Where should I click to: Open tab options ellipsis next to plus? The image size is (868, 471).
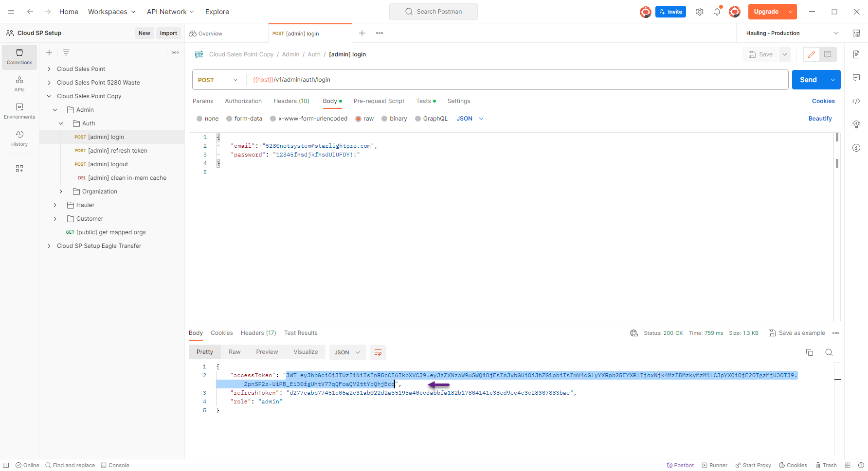point(380,33)
